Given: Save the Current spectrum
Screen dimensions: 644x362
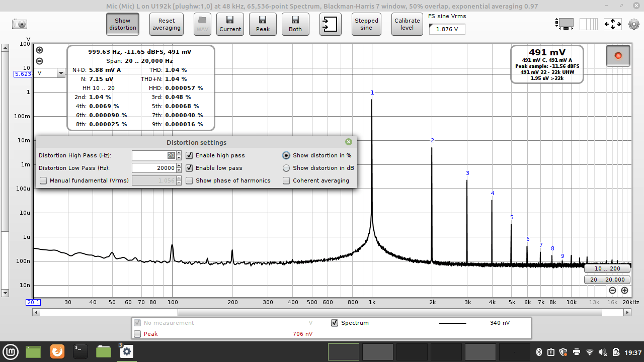Looking at the screenshot, I should click(x=230, y=24).
